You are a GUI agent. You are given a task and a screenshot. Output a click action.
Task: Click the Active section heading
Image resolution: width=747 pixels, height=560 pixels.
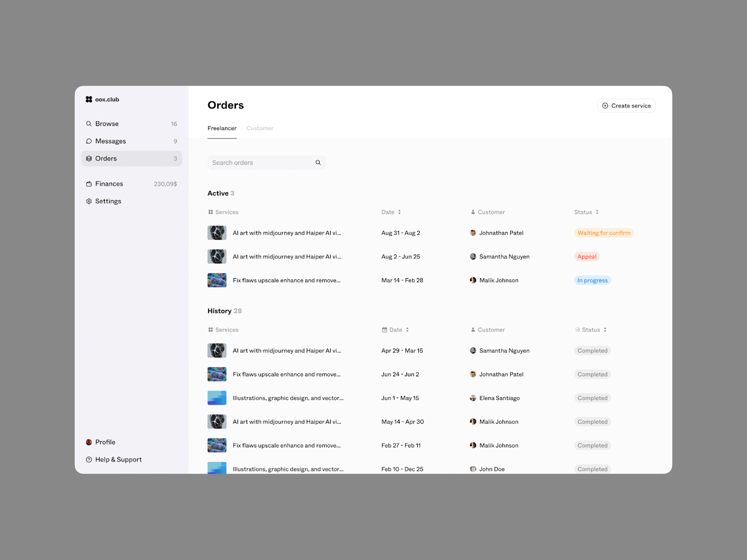coord(218,194)
